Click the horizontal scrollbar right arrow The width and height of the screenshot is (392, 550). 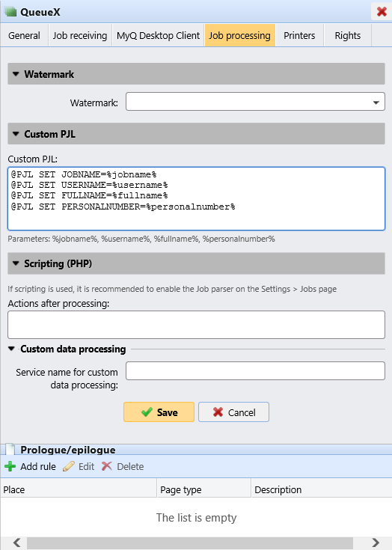376,543
